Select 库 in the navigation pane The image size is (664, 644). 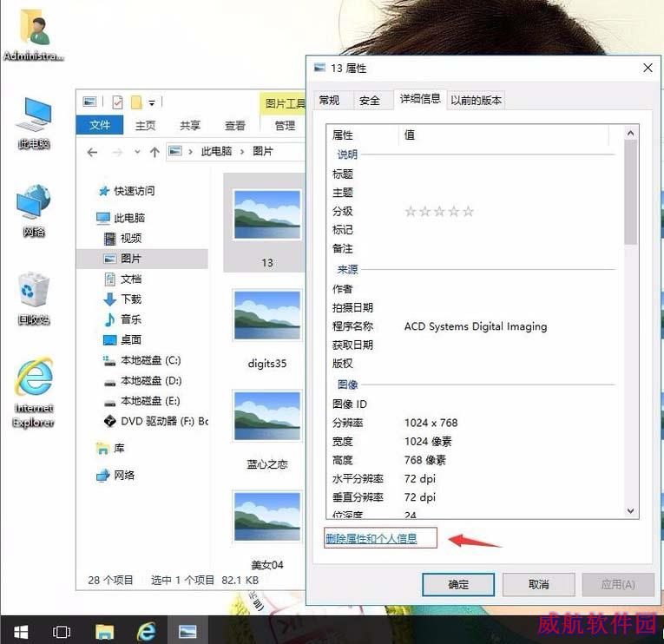click(x=111, y=448)
